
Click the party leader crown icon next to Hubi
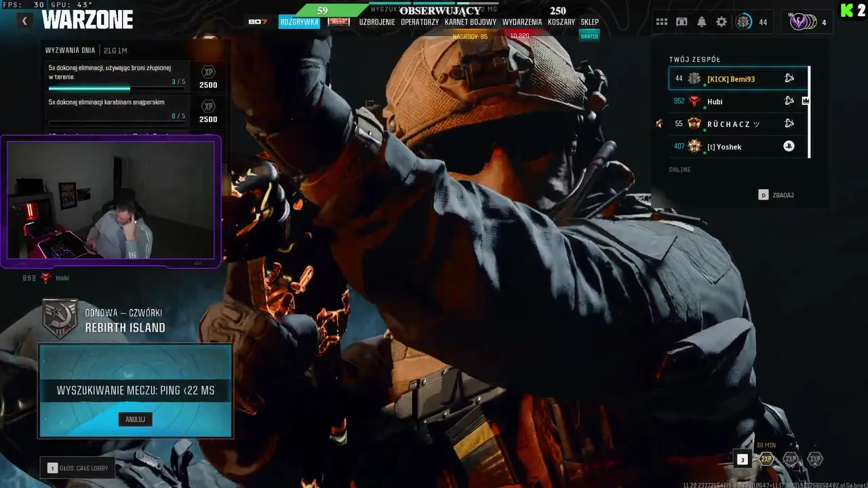tap(806, 100)
